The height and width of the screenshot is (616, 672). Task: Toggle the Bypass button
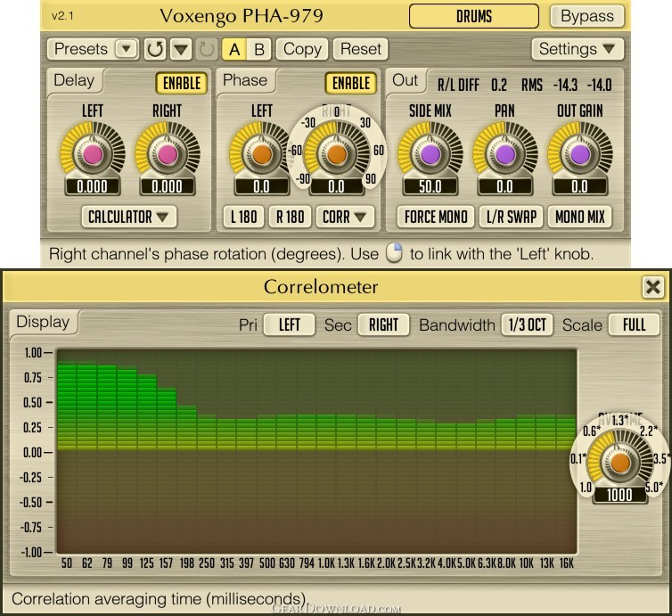coord(587,16)
